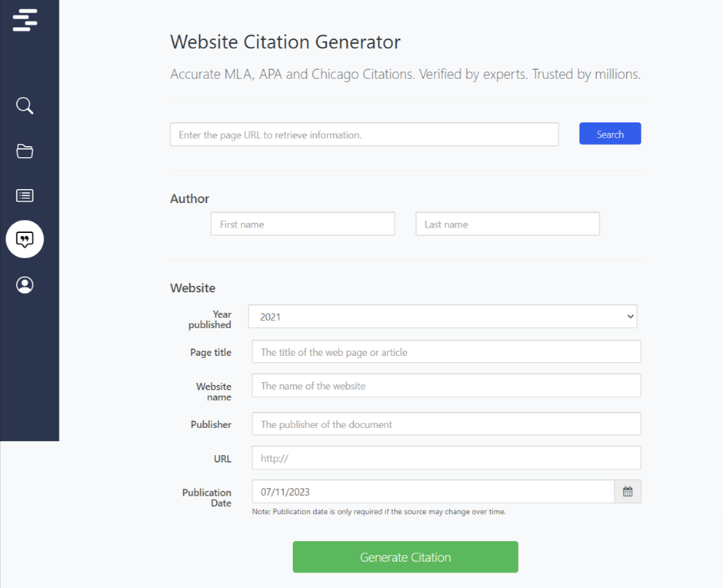Select the highlighted quote-bubble citation icon

pos(24,239)
